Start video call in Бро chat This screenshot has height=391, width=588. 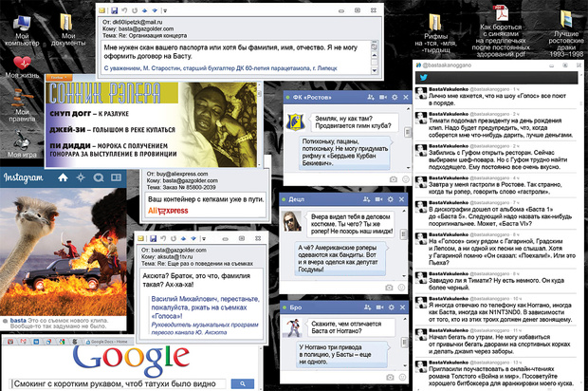pyautogui.click(x=379, y=307)
